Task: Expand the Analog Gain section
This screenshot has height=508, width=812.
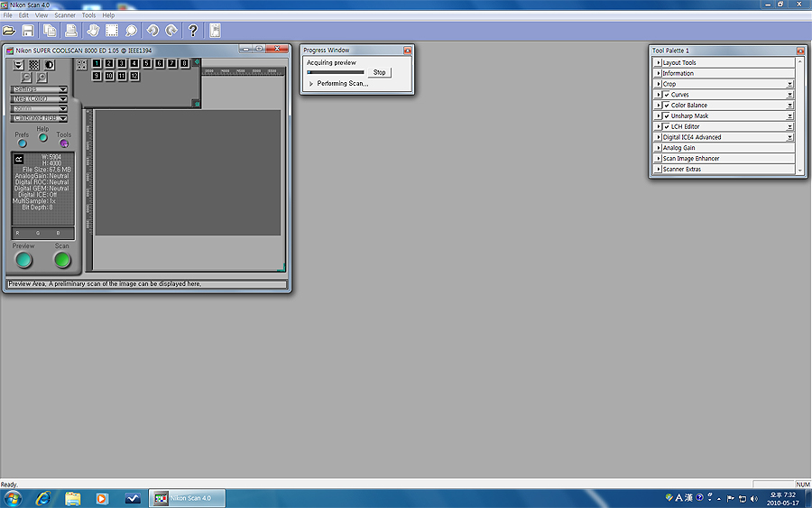Action: [659, 148]
